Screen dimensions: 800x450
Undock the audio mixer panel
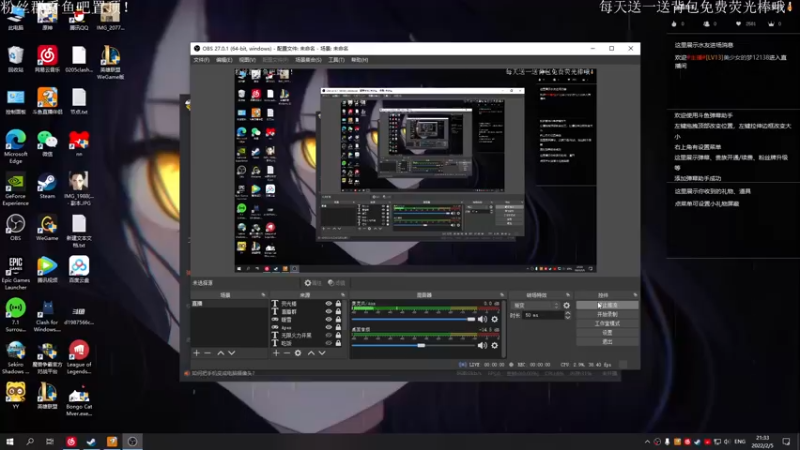502,295
